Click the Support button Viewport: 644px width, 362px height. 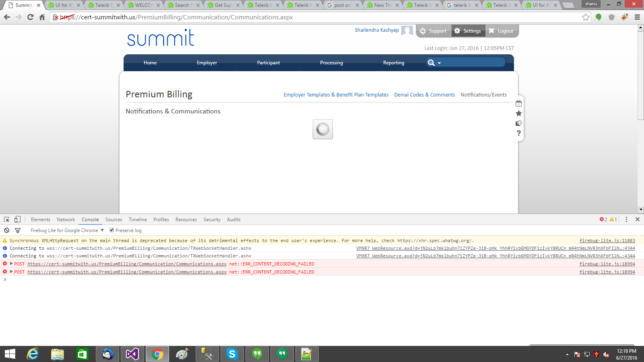[433, 31]
